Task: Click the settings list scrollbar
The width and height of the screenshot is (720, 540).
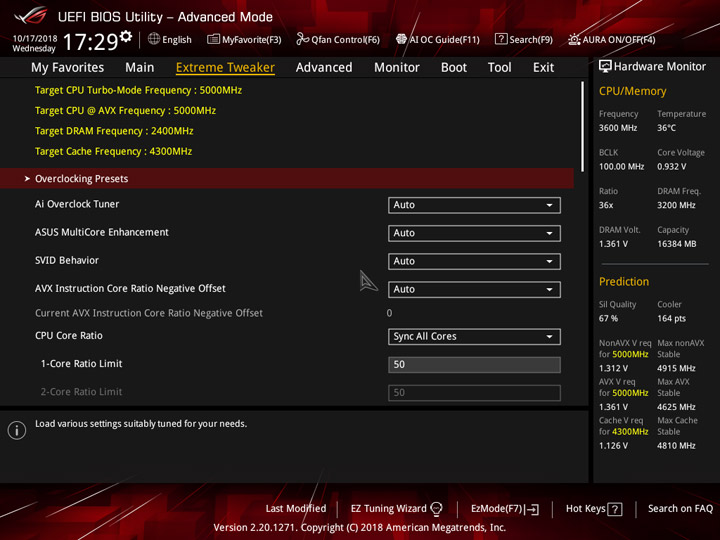Action: 582,127
